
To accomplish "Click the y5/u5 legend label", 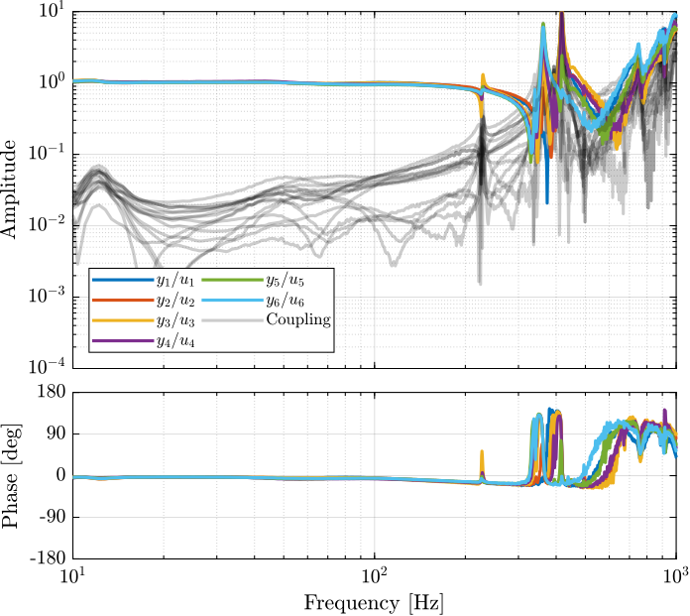I will click(x=286, y=281).
